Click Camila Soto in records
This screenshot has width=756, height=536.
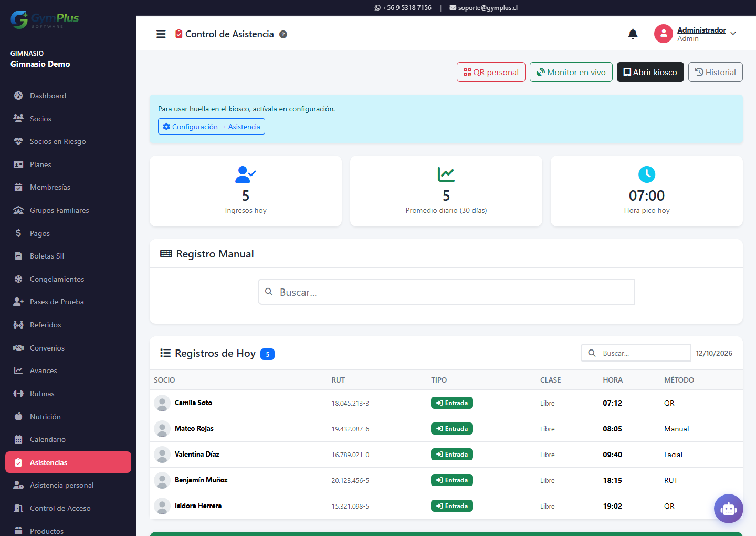[x=193, y=403]
